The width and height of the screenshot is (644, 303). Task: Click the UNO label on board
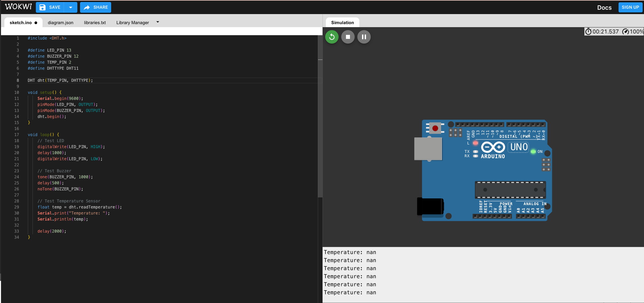click(519, 147)
